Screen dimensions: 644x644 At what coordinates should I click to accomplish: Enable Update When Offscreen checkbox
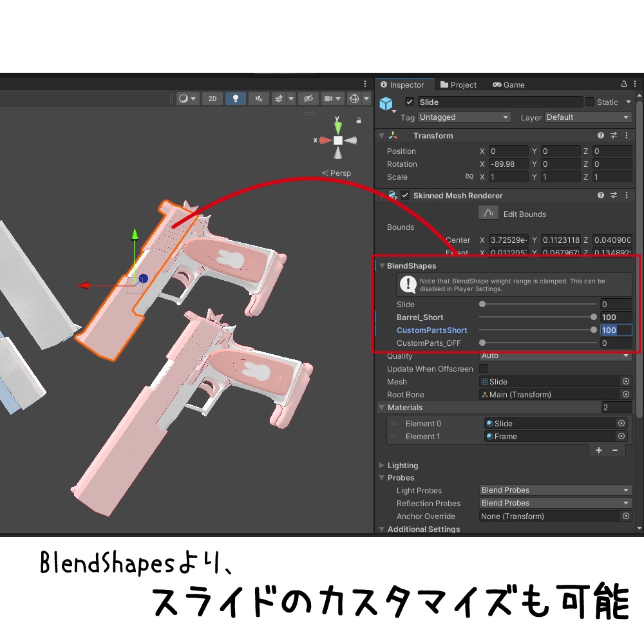coord(484,368)
